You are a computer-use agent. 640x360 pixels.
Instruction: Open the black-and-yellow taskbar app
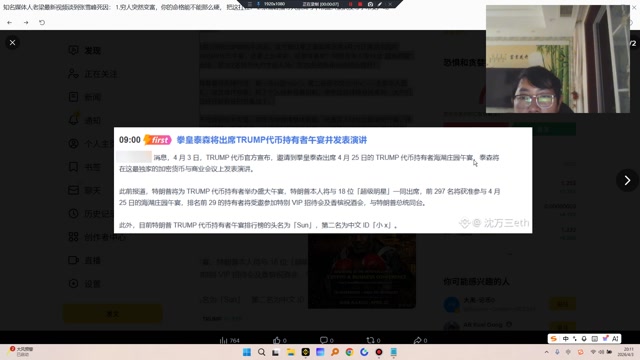point(305,352)
